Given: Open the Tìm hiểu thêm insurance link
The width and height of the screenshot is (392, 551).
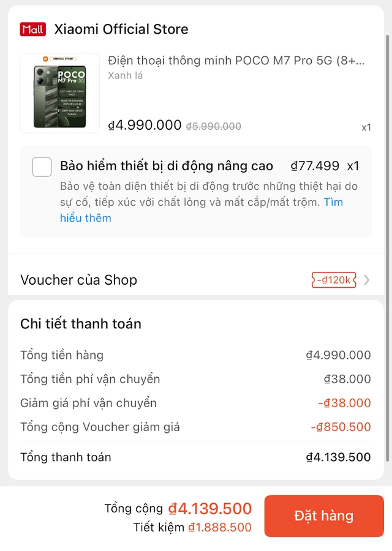Looking at the screenshot, I should click(x=85, y=218).
